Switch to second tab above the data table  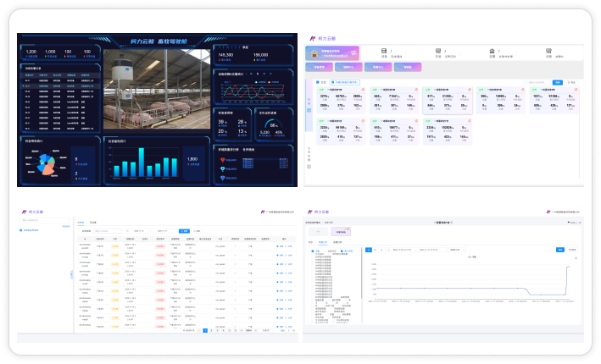(x=92, y=223)
